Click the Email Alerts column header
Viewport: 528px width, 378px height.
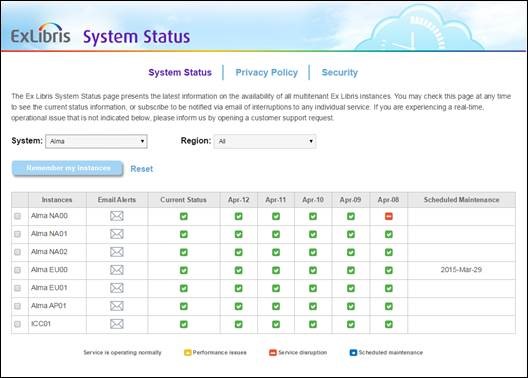tap(117, 200)
